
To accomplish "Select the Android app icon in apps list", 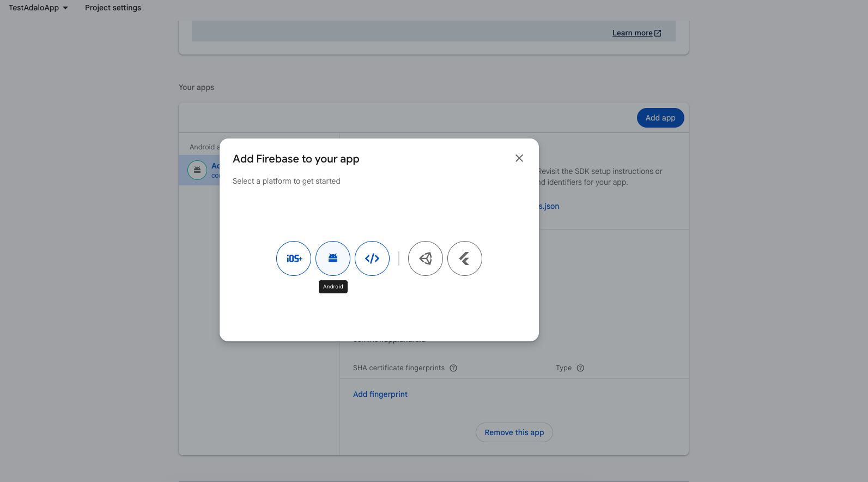I will point(197,170).
